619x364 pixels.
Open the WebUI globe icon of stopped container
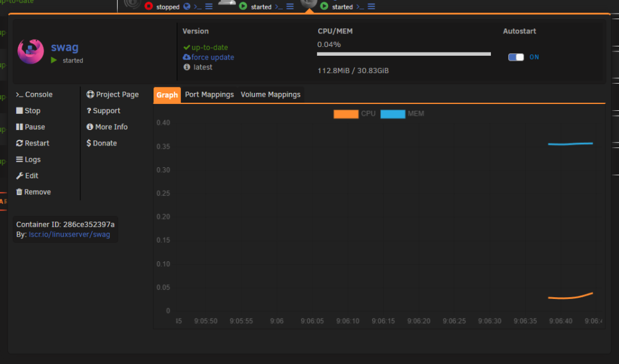click(187, 6)
